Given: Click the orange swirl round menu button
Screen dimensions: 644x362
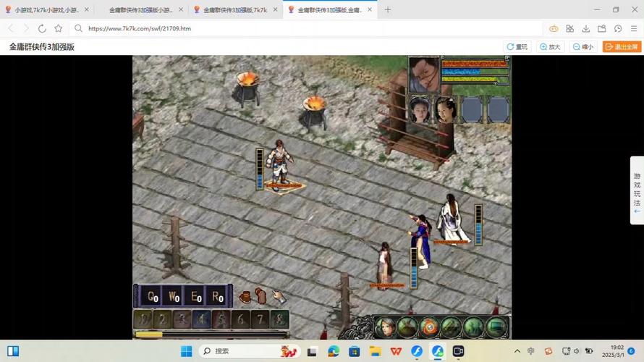Looking at the screenshot, I should (430, 327).
